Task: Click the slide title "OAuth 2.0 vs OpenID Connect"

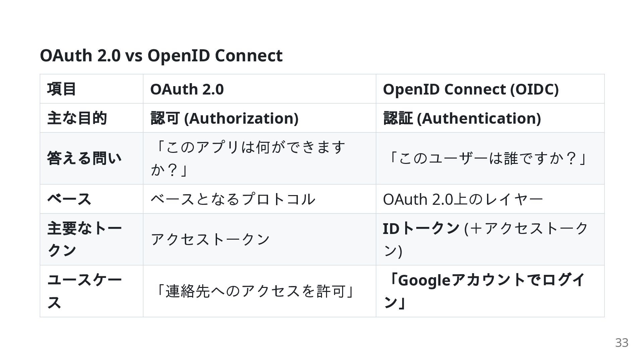Action: pyautogui.click(x=161, y=55)
